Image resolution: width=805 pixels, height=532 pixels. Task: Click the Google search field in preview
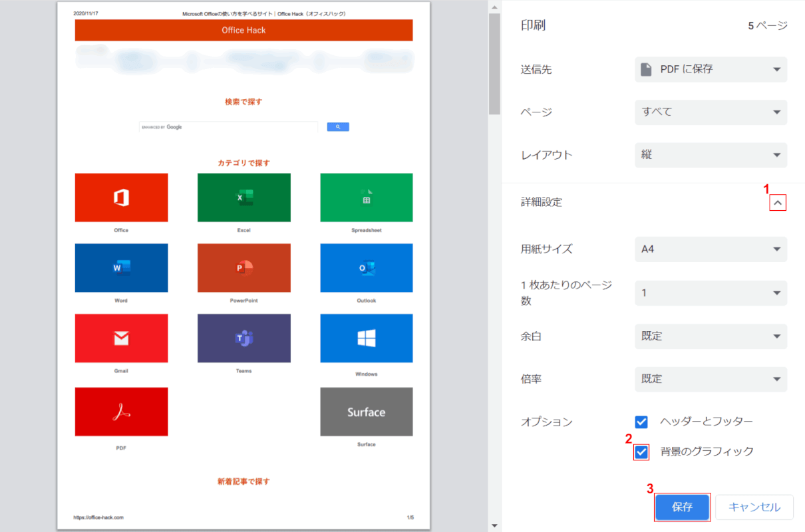(x=228, y=127)
